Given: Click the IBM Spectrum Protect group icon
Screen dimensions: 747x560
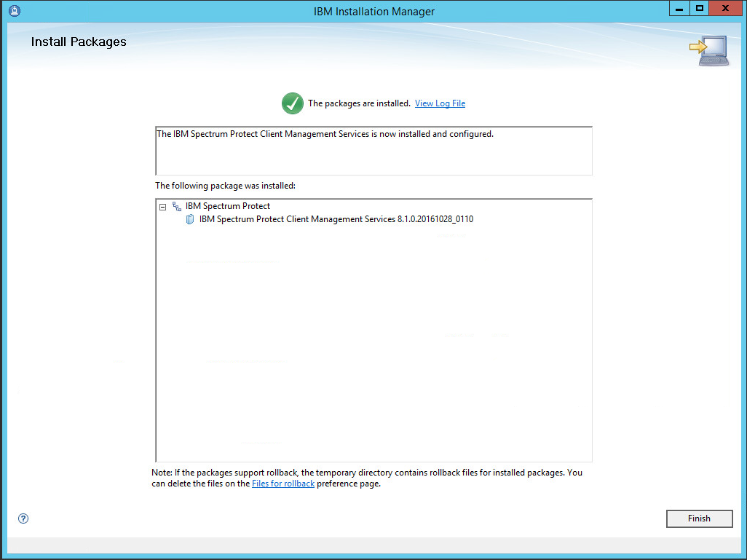Looking at the screenshot, I should [177, 207].
